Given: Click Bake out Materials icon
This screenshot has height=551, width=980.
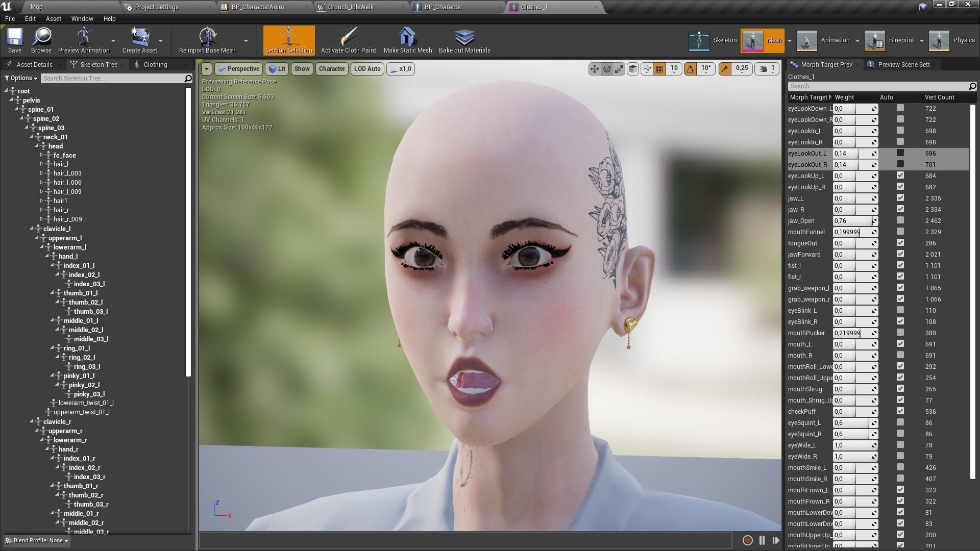Looking at the screenshot, I should (x=464, y=37).
